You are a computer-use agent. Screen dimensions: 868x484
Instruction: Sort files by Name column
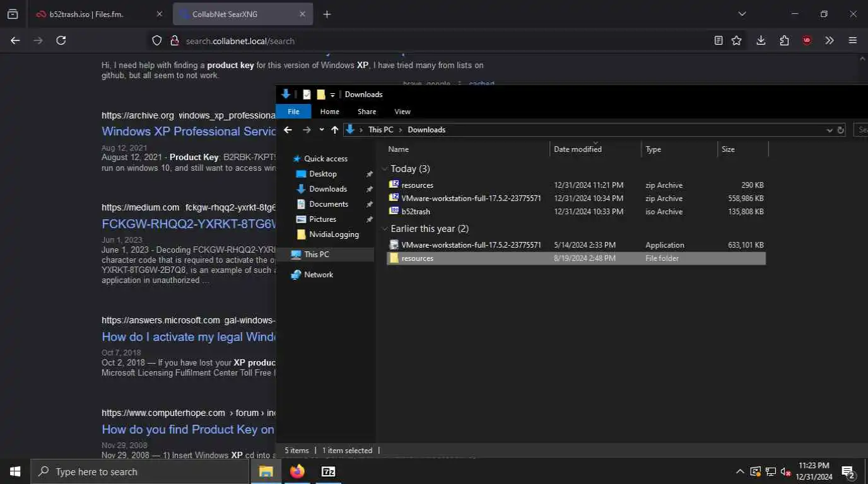click(467, 149)
